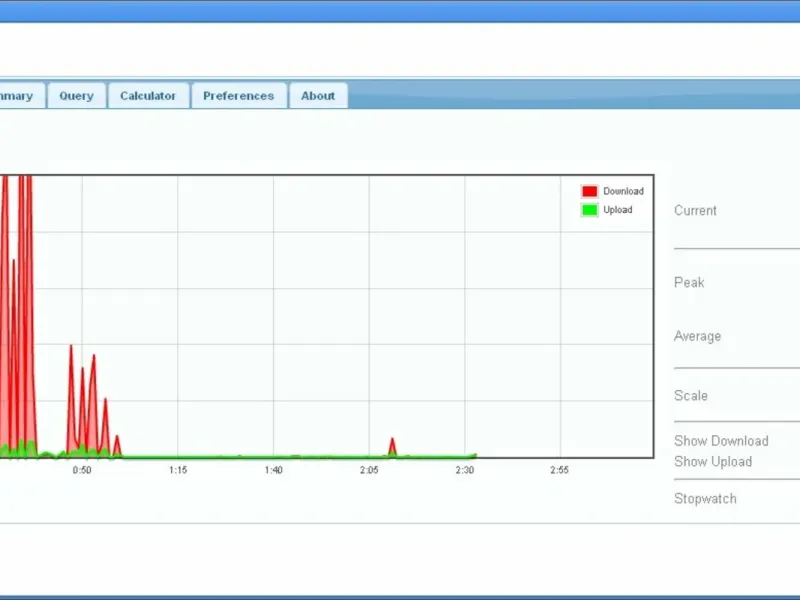Open the Query tab
The image size is (800, 600).
[77, 96]
